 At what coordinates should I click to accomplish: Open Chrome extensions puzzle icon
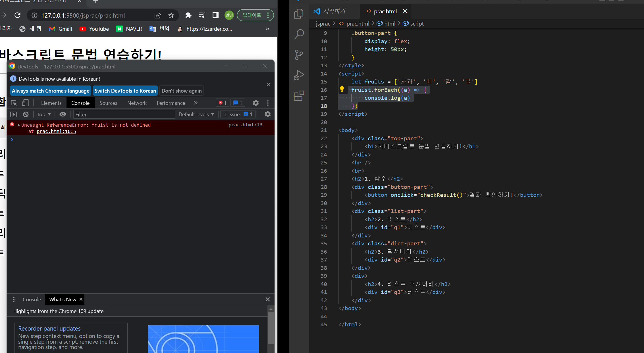point(188,15)
